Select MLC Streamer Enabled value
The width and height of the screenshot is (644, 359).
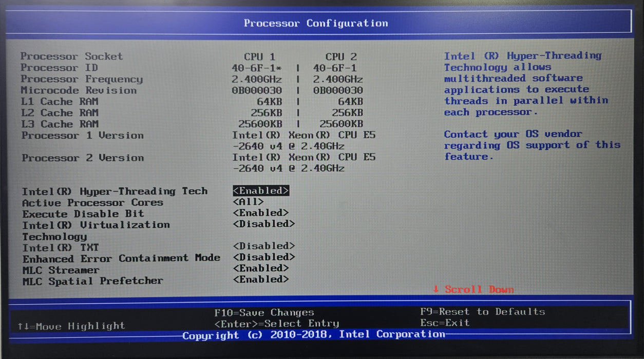(x=261, y=268)
